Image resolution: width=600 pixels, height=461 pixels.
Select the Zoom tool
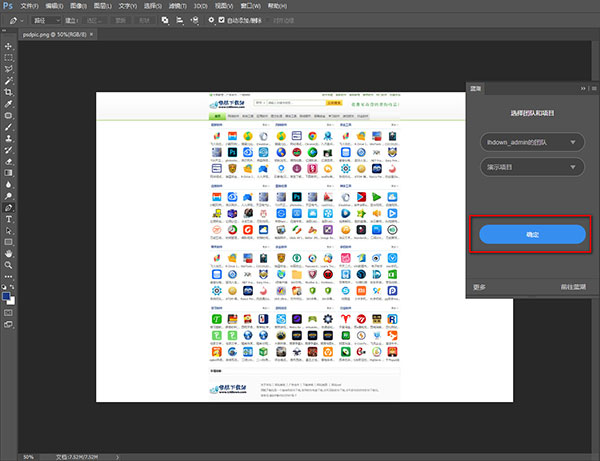(x=8, y=265)
